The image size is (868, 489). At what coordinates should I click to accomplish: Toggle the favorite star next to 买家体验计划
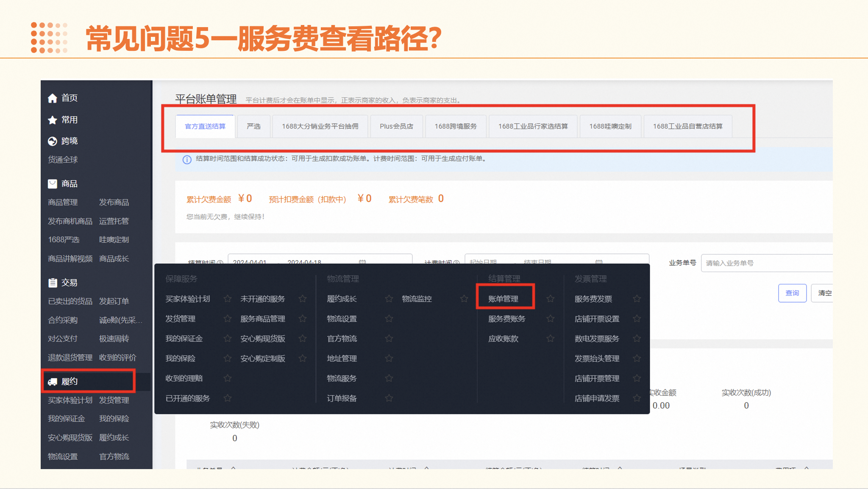coord(227,299)
